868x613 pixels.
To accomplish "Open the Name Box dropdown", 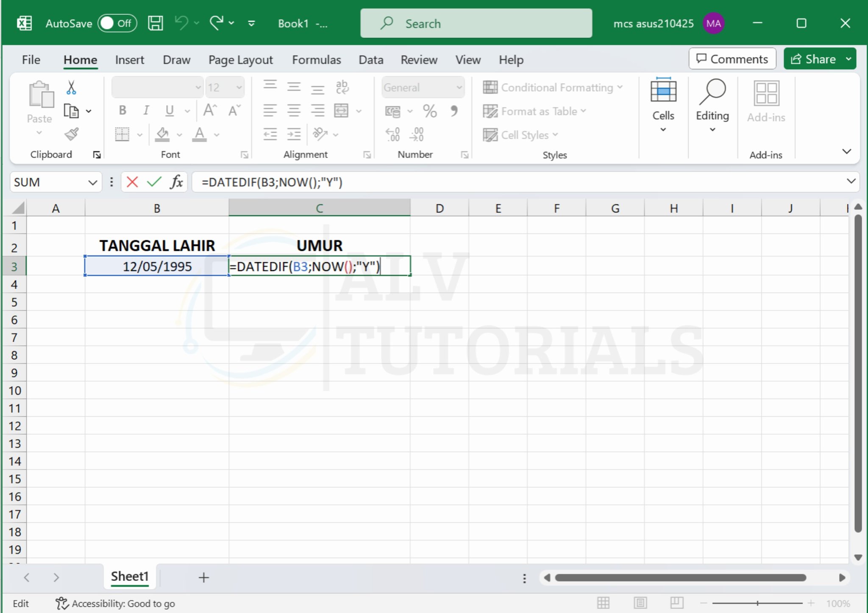I will pyautogui.click(x=92, y=182).
